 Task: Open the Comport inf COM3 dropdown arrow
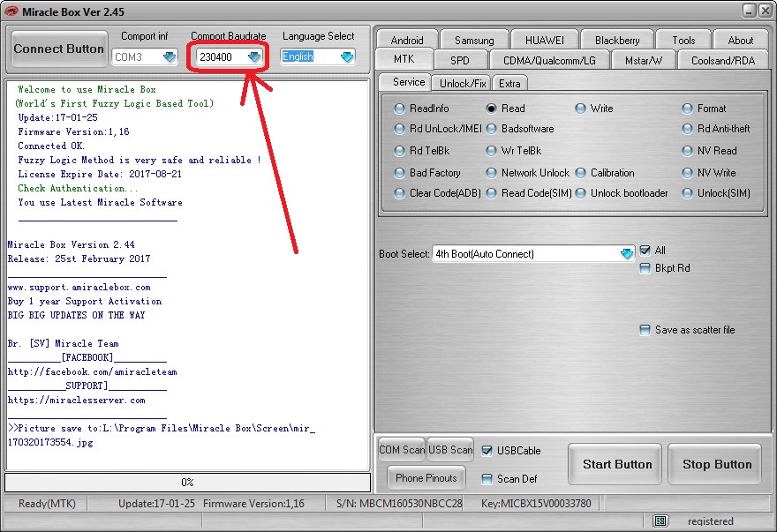point(170,57)
